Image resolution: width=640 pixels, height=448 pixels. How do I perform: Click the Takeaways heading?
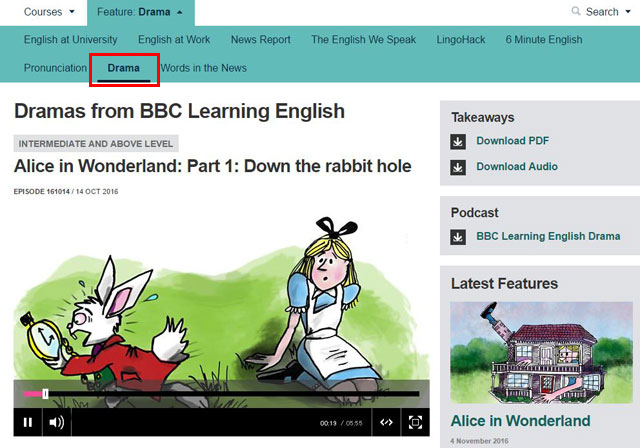point(483,118)
